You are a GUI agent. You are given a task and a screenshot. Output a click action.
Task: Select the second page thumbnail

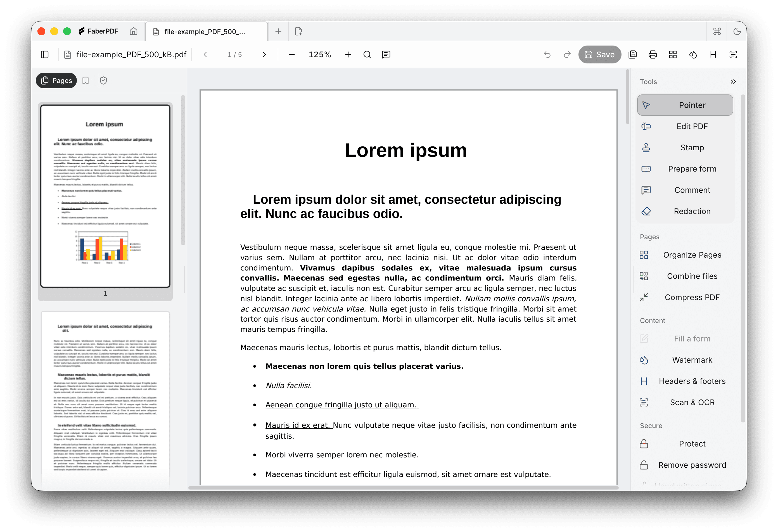[105, 398]
